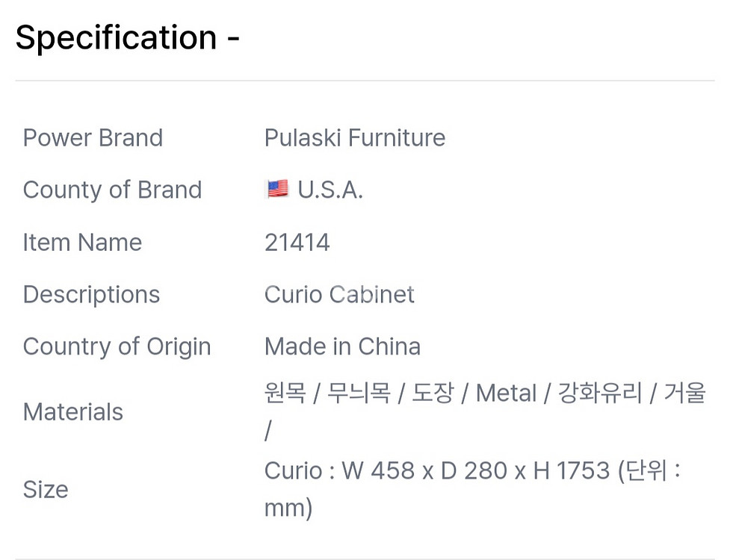Select the Size label

point(46,490)
